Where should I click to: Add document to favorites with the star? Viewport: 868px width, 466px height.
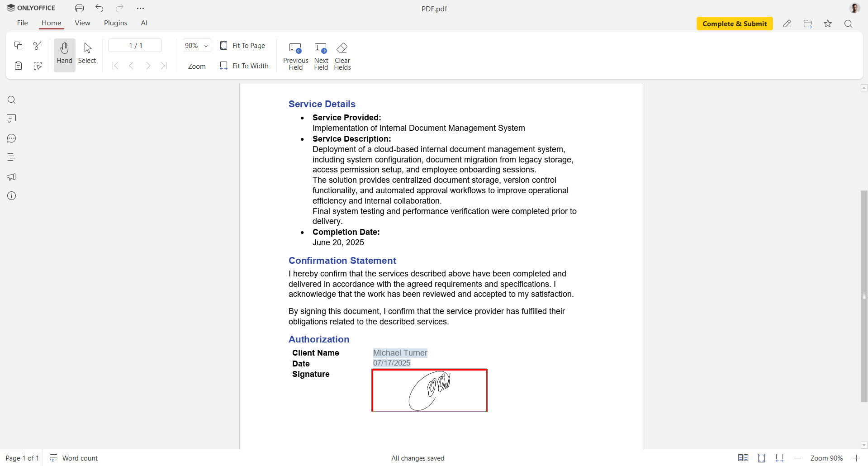828,24
